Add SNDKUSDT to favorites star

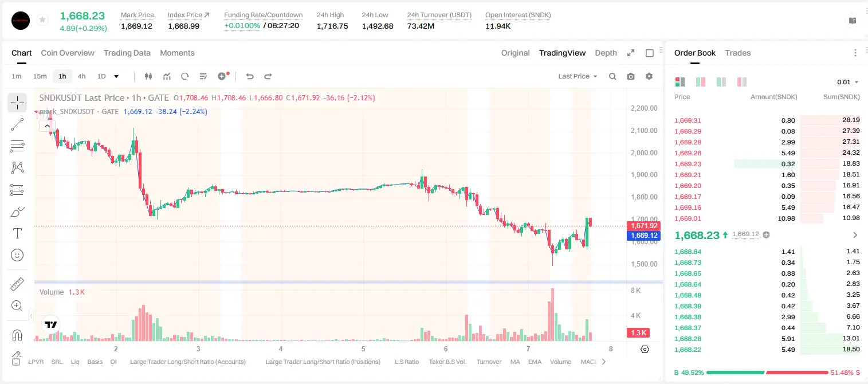click(x=42, y=20)
